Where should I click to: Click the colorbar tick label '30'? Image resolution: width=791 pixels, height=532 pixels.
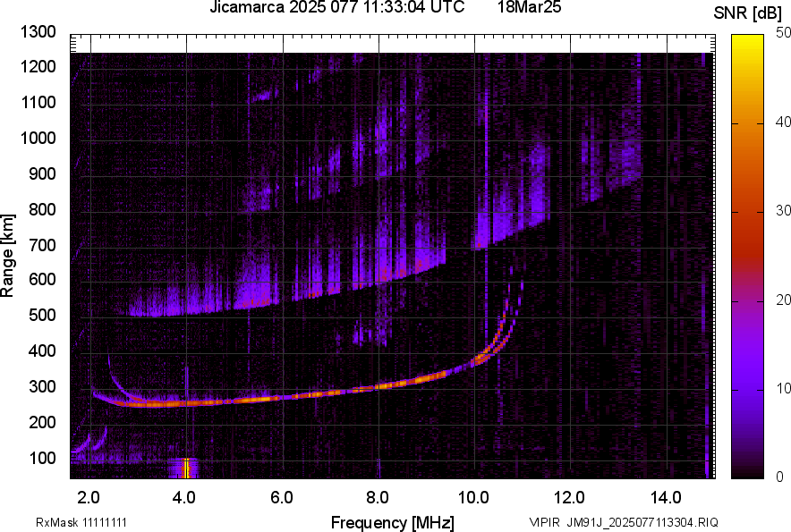point(783,211)
